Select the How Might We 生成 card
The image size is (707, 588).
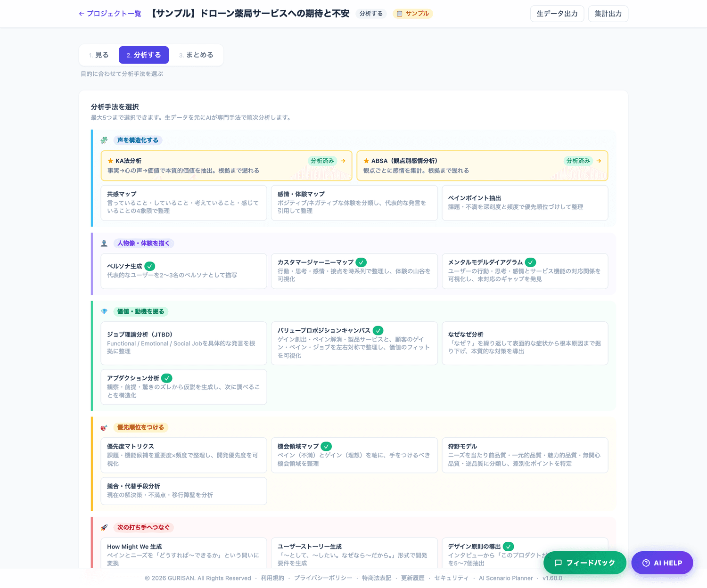pos(184,554)
